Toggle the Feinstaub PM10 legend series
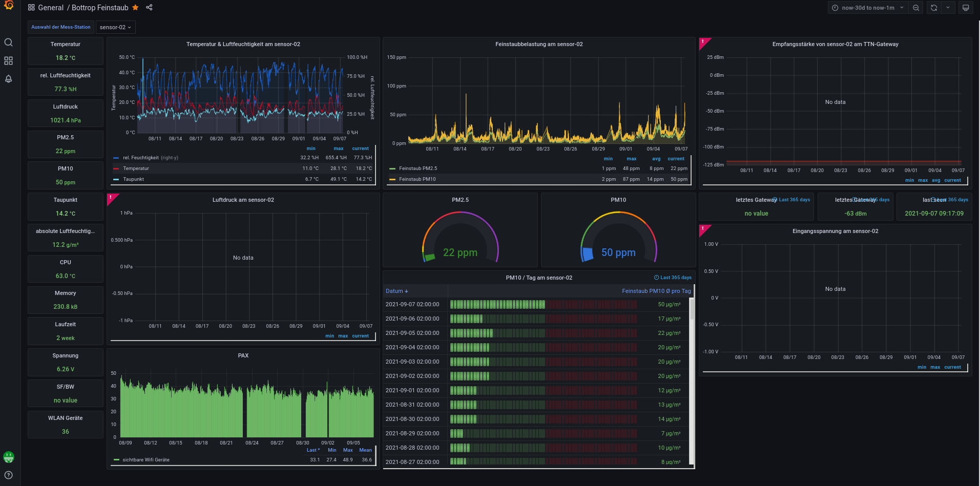Image resolution: width=980 pixels, height=486 pixels. tap(417, 179)
